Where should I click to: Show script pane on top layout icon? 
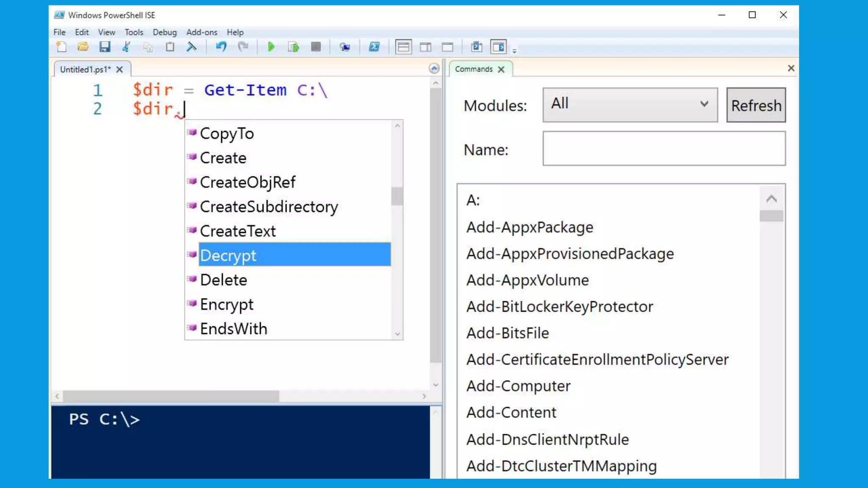pyautogui.click(x=403, y=47)
